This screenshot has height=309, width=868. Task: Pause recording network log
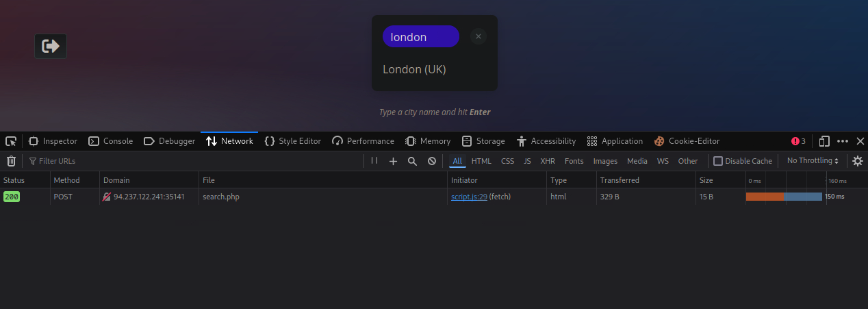click(x=374, y=161)
